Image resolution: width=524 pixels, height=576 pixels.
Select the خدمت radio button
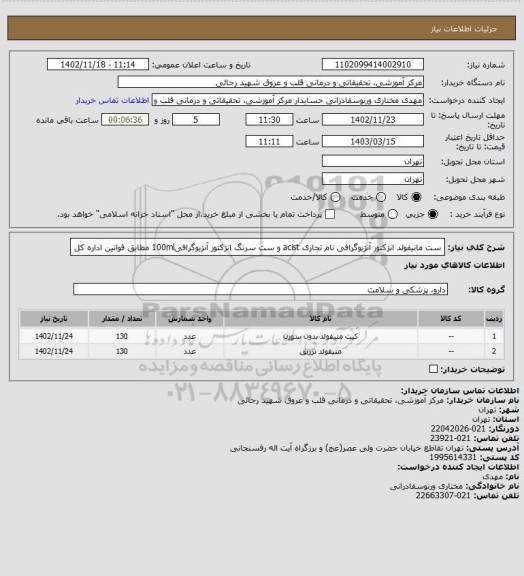click(x=381, y=197)
